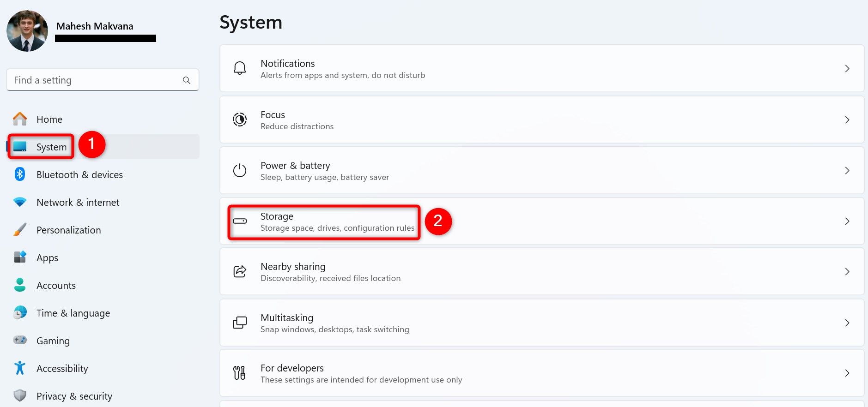Click 'Alerts from apps and system, do not disturb'
The image size is (868, 407).
point(343,75)
